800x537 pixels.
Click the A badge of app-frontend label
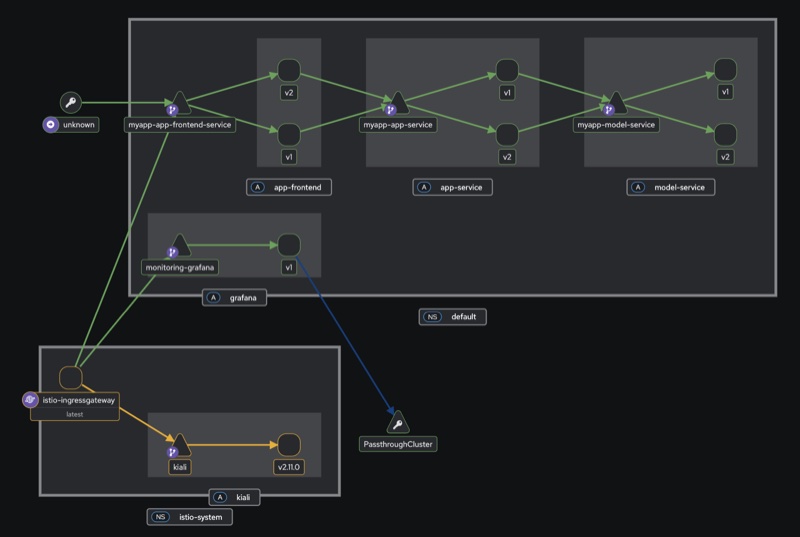click(258, 187)
